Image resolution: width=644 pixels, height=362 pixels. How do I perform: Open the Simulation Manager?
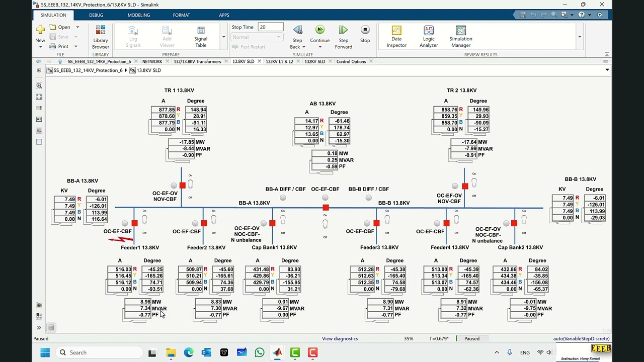[x=461, y=37]
